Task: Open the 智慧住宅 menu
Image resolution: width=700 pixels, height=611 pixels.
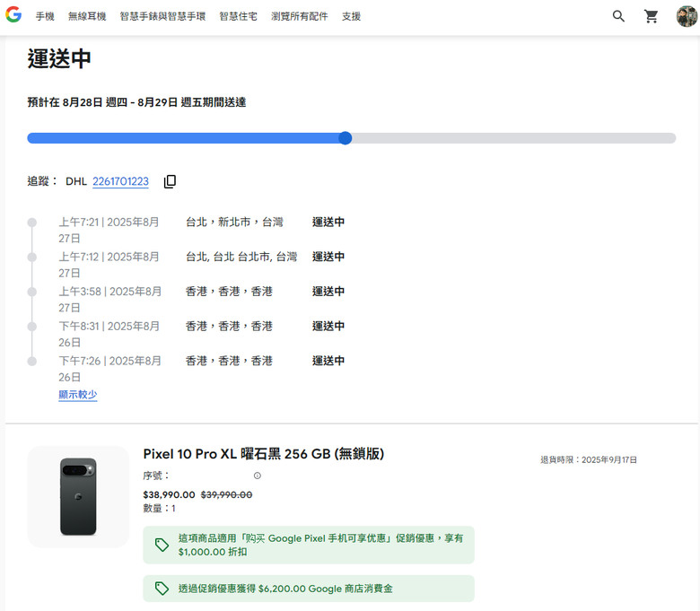Action: [x=239, y=16]
